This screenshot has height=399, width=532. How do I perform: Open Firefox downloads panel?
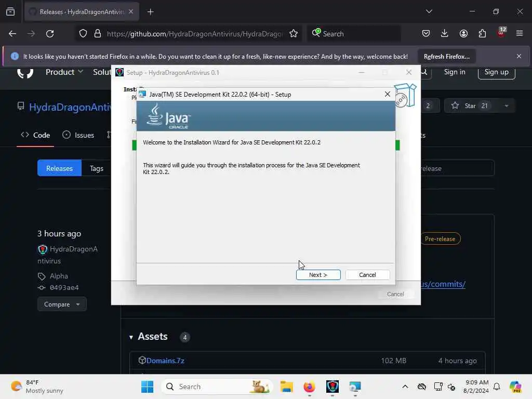coord(445,34)
